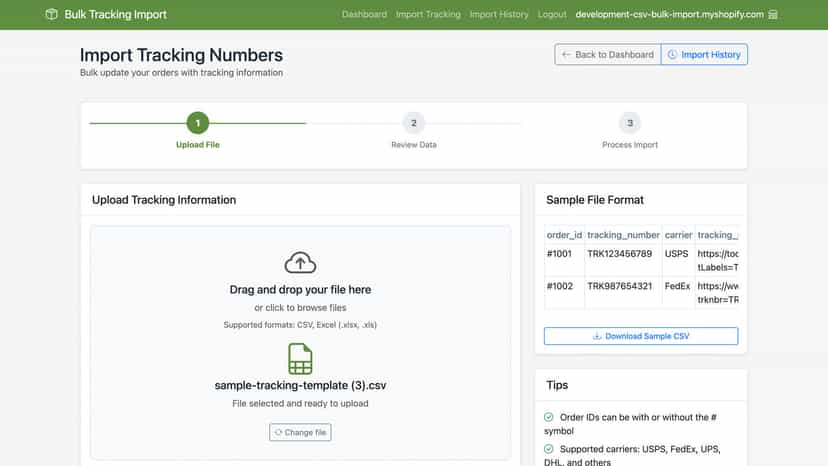Click 'Drag and drop your file here' text
828x466 pixels.
pyautogui.click(x=300, y=290)
